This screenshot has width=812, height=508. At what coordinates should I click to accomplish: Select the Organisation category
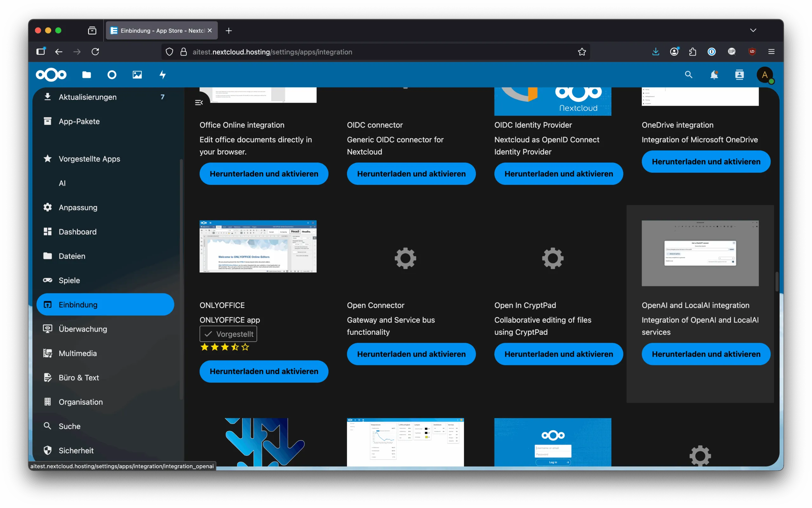(x=105, y=402)
